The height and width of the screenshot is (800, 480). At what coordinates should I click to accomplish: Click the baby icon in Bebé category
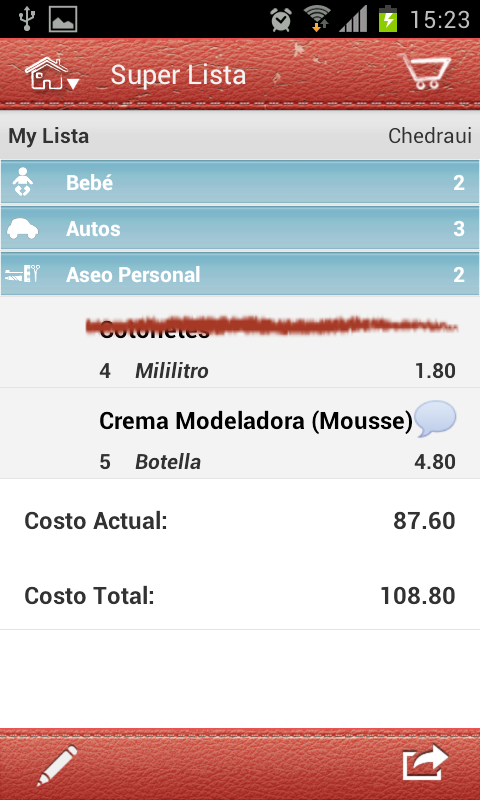22,182
